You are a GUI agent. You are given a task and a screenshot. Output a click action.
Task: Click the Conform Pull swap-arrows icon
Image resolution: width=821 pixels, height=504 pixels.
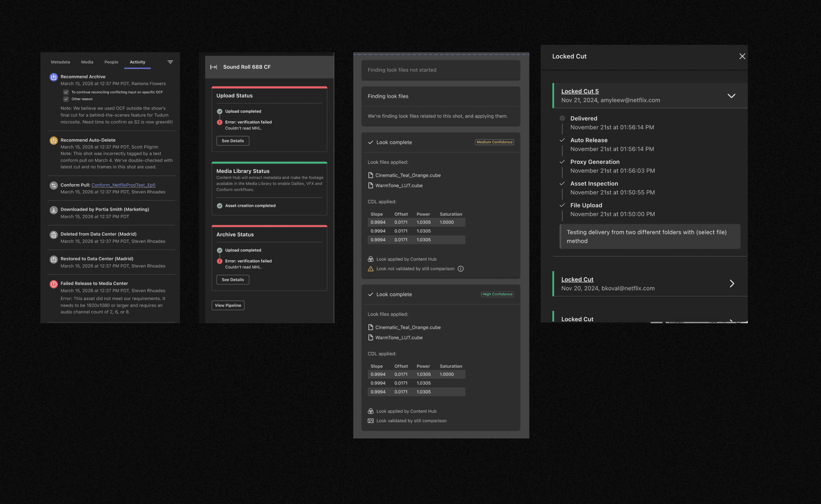coord(53,185)
